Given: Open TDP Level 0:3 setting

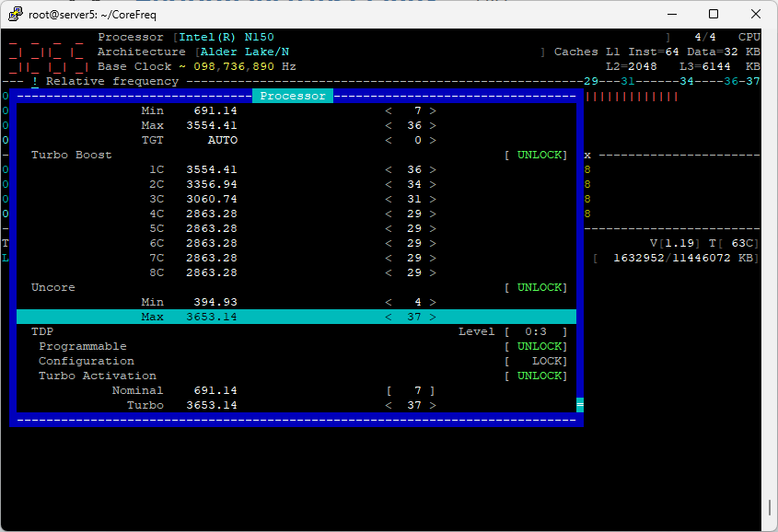Looking at the screenshot, I should click(536, 331).
